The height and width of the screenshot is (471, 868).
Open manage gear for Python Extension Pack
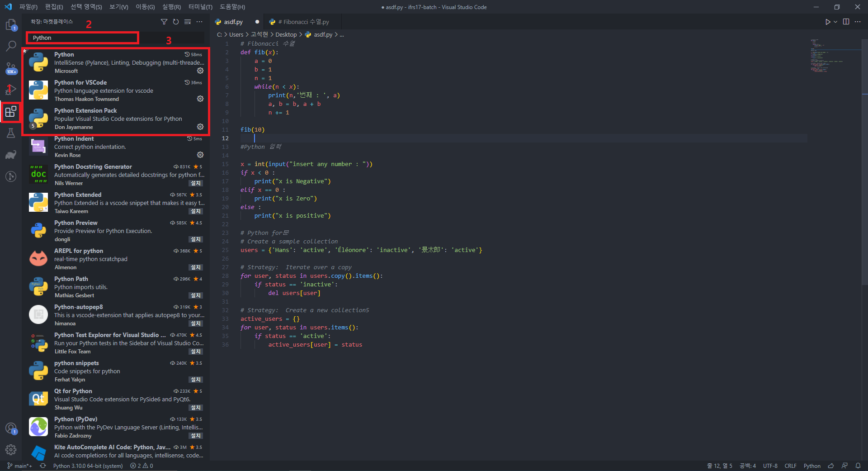[200, 127]
